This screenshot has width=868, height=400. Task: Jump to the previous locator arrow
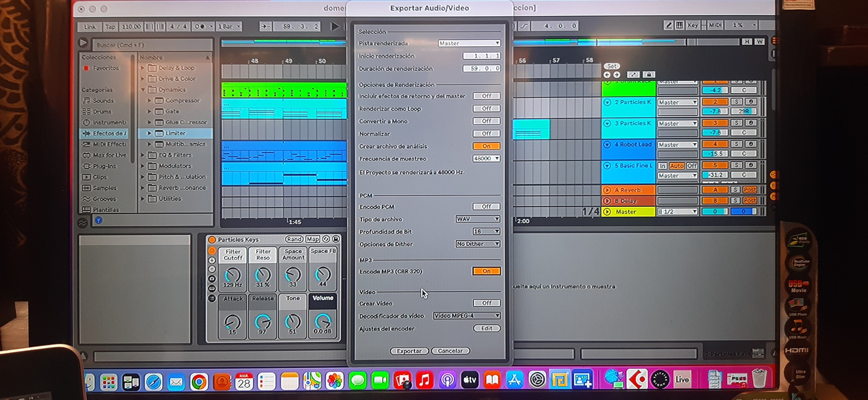607,75
